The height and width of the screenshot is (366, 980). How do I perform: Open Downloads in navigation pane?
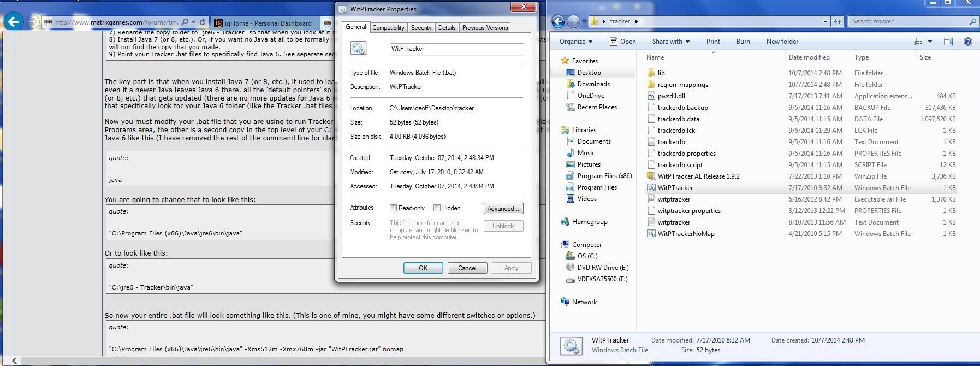(593, 84)
